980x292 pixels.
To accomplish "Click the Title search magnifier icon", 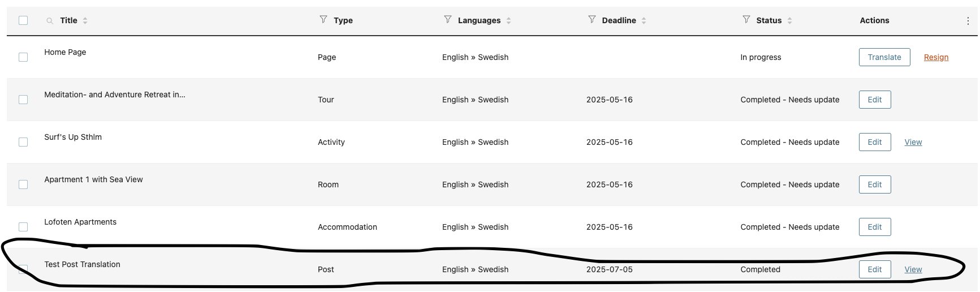I will [x=50, y=20].
